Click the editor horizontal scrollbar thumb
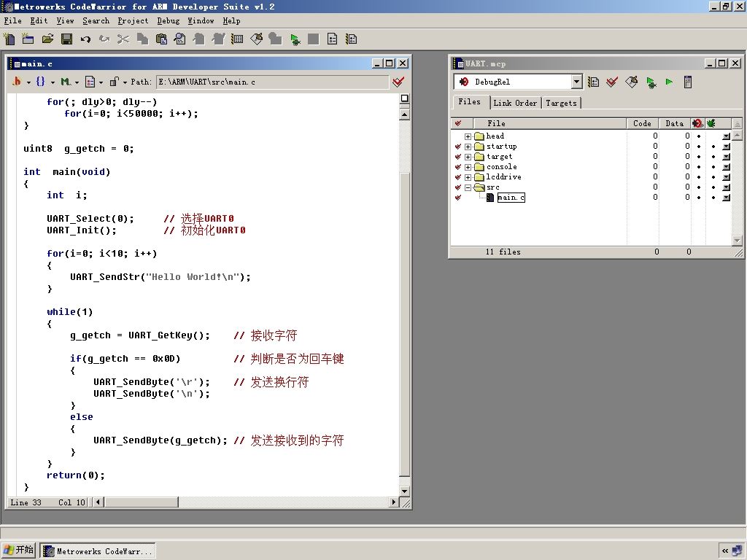 [142, 502]
